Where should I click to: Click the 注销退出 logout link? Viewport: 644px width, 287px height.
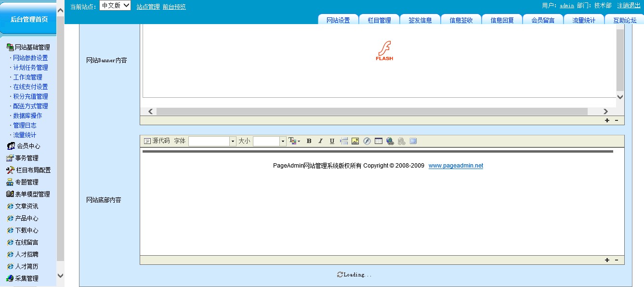click(x=629, y=5)
